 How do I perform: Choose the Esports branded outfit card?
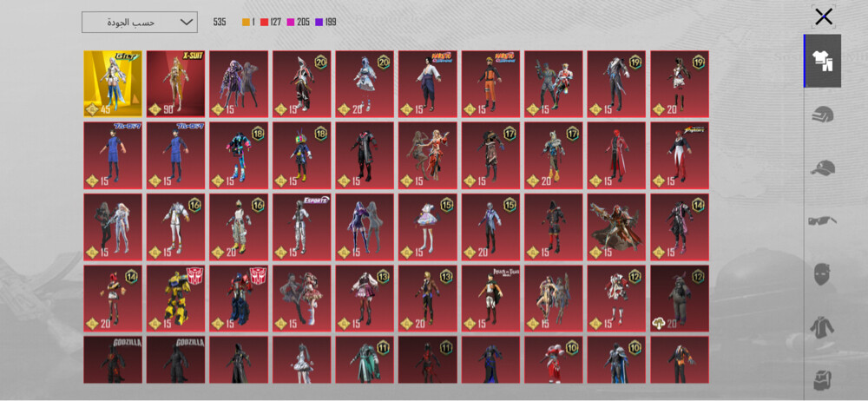302,227
